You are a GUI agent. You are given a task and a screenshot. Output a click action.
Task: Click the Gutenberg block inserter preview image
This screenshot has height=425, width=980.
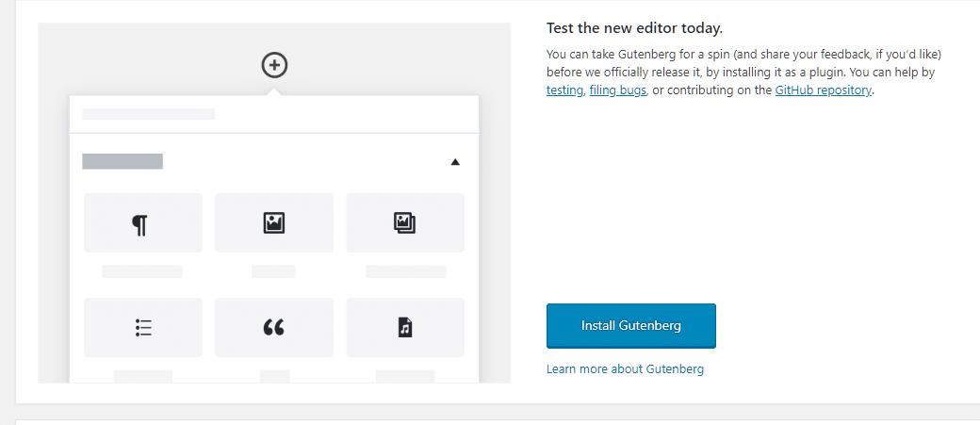[x=274, y=204]
